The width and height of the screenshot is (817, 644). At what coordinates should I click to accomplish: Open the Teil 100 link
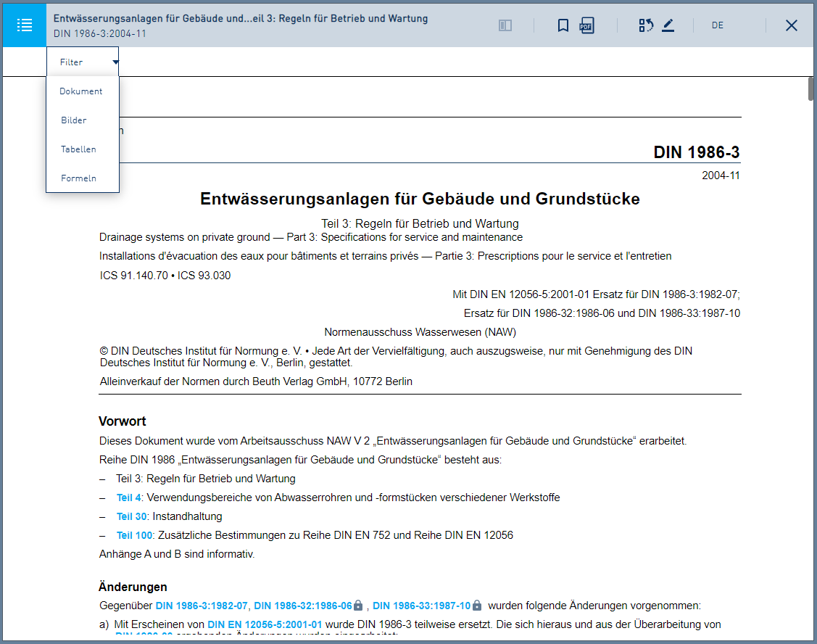click(134, 535)
